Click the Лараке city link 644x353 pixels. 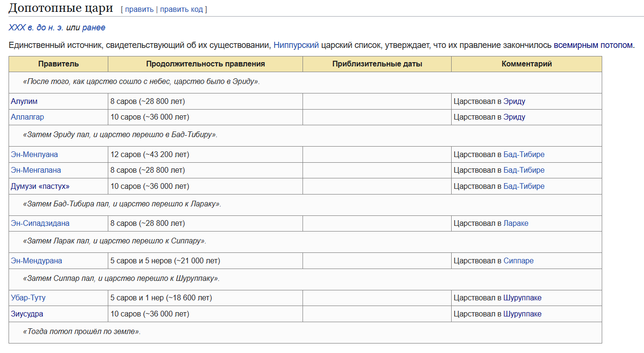[x=516, y=223]
